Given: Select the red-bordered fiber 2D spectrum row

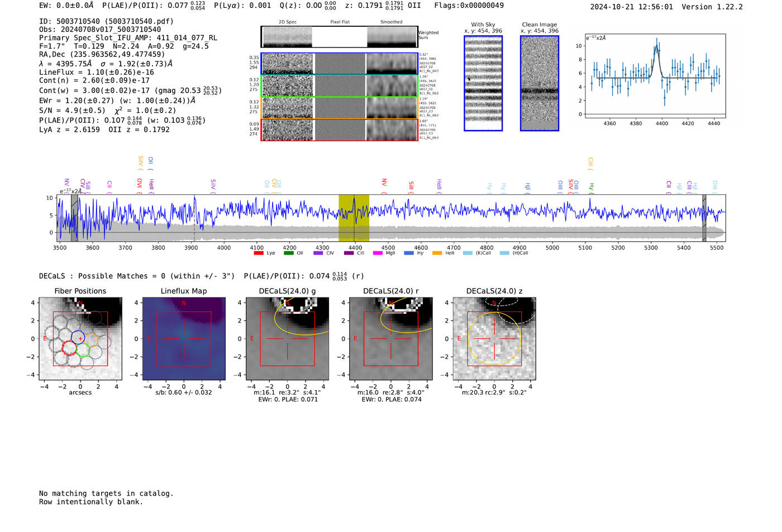Looking at the screenshot, I should pos(339,130).
